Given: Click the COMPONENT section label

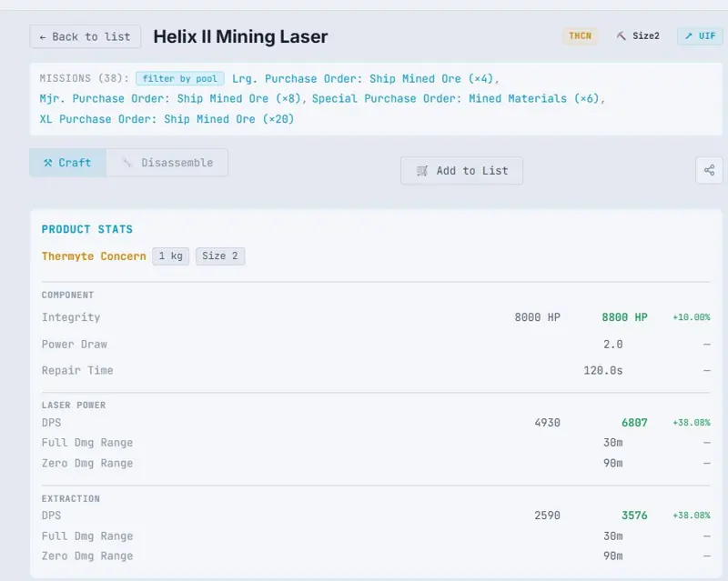Looking at the screenshot, I should coord(67,296).
